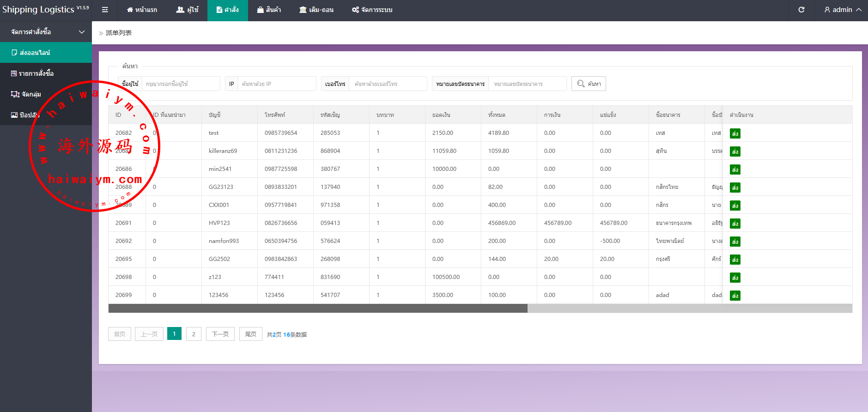Focus the username search input field
The height and width of the screenshot is (412, 868).
(181, 84)
